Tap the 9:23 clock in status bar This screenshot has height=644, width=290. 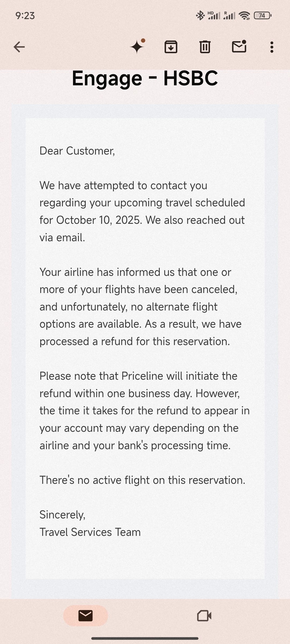(25, 16)
